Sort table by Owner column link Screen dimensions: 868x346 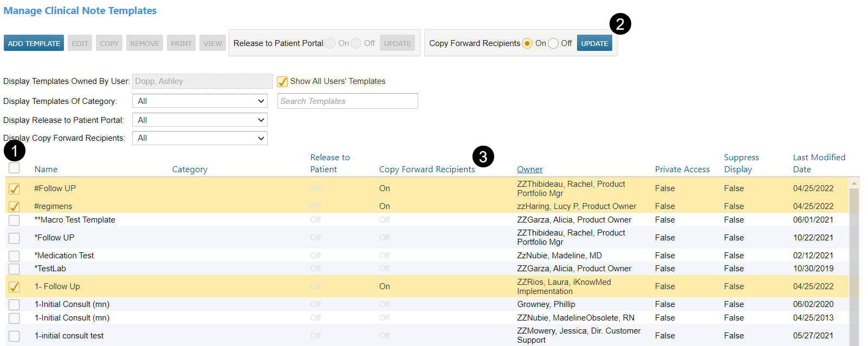pyautogui.click(x=529, y=169)
